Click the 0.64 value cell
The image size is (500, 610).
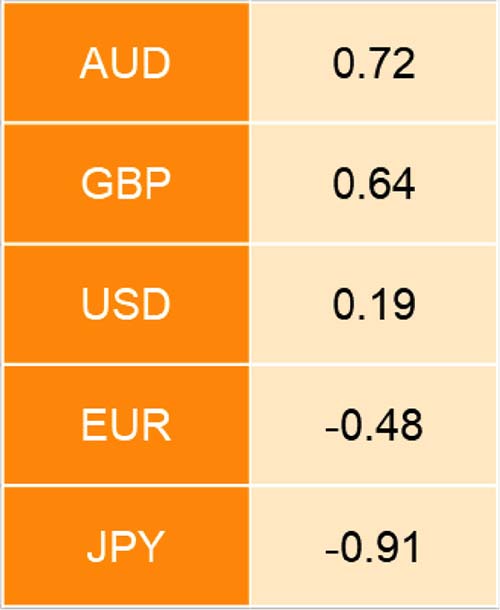(374, 183)
